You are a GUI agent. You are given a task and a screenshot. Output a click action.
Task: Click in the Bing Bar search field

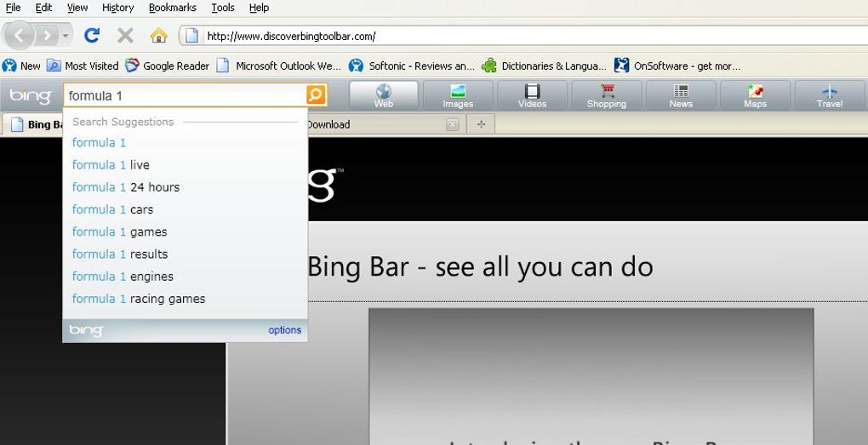[x=185, y=96]
